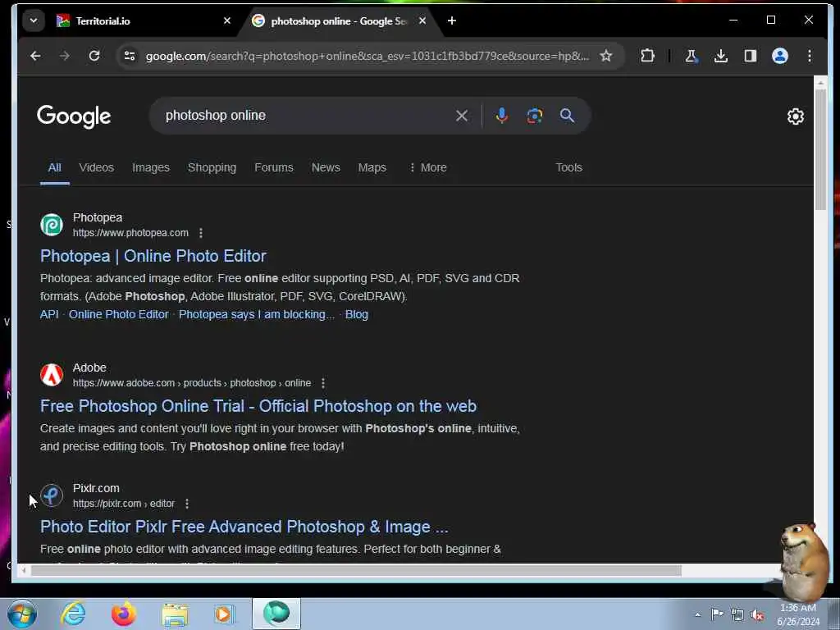Switch to Forums results
The height and width of the screenshot is (630, 840).
274,167
